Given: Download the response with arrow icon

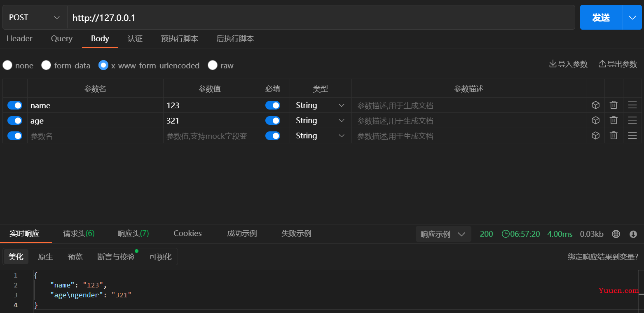Looking at the screenshot, I should (x=633, y=234).
